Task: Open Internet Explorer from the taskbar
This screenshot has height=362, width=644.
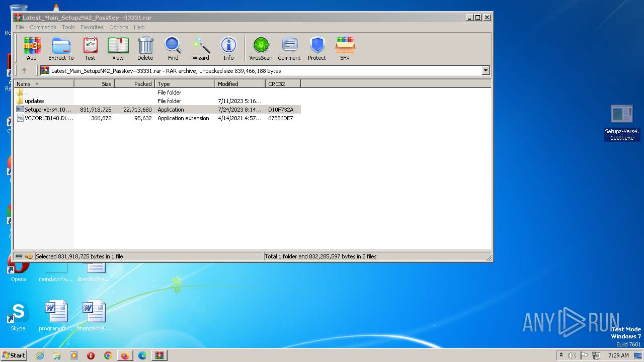Action: (40, 355)
